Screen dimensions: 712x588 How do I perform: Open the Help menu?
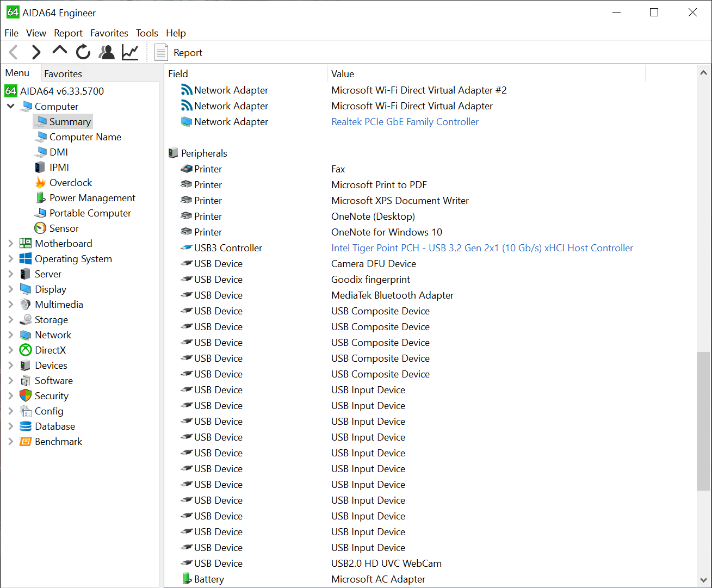click(x=176, y=33)
